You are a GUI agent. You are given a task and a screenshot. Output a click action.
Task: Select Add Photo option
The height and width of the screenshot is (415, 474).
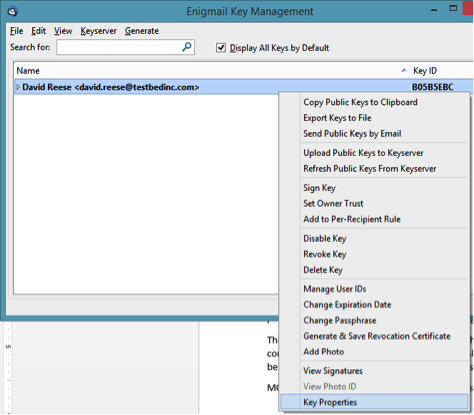click(323, 352)
